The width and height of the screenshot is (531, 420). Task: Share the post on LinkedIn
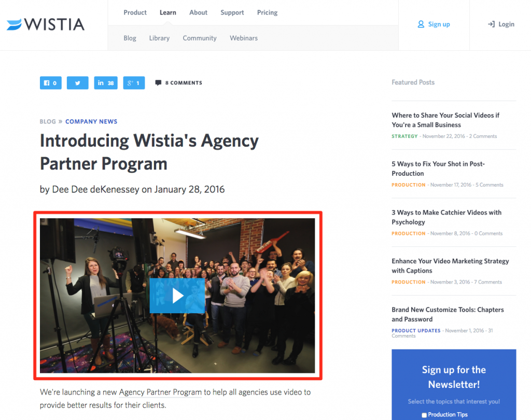coord(106,83)
